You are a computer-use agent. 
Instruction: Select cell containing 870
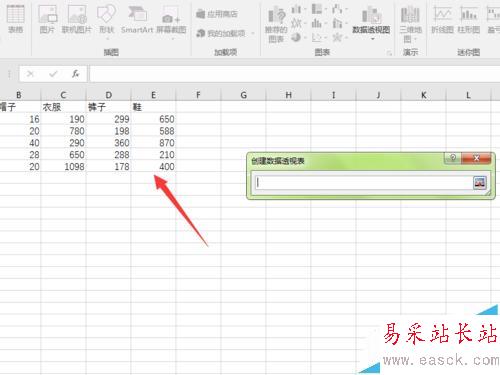point(153,143)
